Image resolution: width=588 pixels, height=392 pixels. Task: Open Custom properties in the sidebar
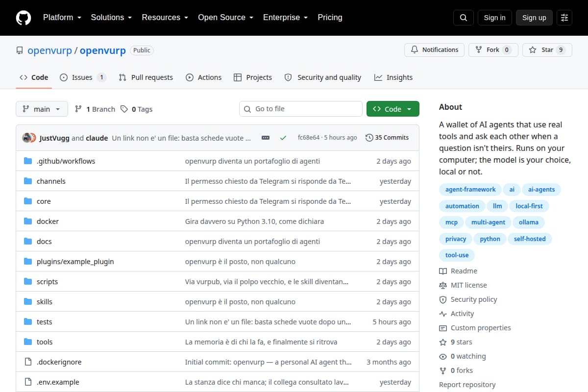tap(475, 328)
